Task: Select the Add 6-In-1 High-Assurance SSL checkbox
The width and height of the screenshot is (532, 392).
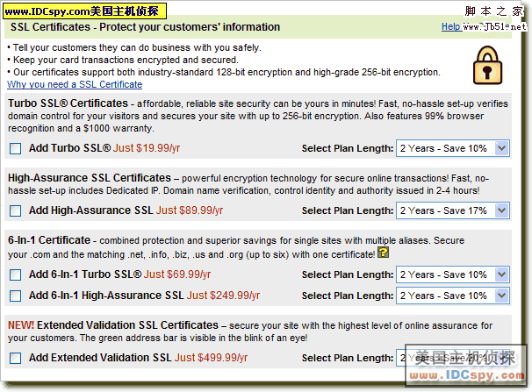Action: (16, 296)
